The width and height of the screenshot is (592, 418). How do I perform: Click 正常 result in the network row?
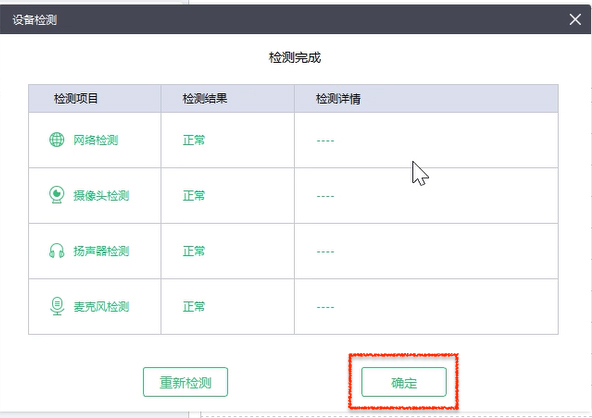click(x=194, y=140)
